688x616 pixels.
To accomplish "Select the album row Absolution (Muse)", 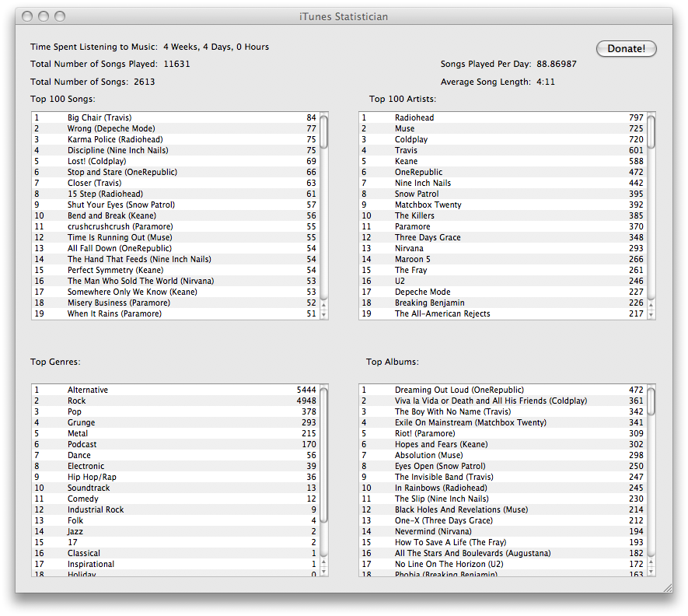I will coord(503,455).
